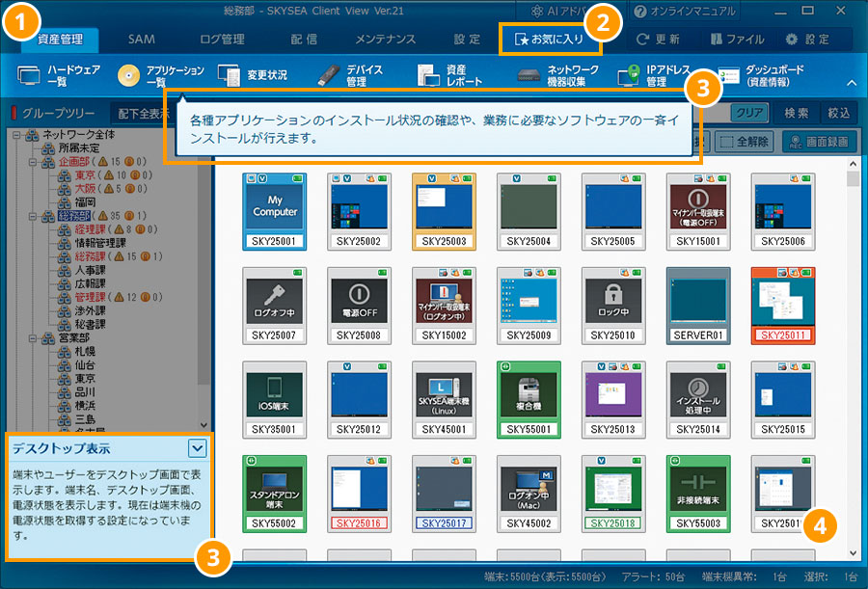Collapse the 企画部 tree node

pos(34,162)
